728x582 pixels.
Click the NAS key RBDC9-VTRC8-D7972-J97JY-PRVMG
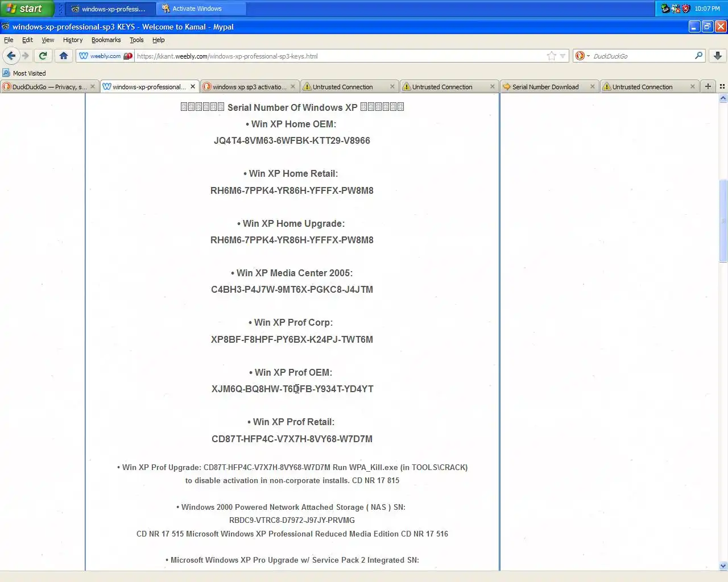292,520
